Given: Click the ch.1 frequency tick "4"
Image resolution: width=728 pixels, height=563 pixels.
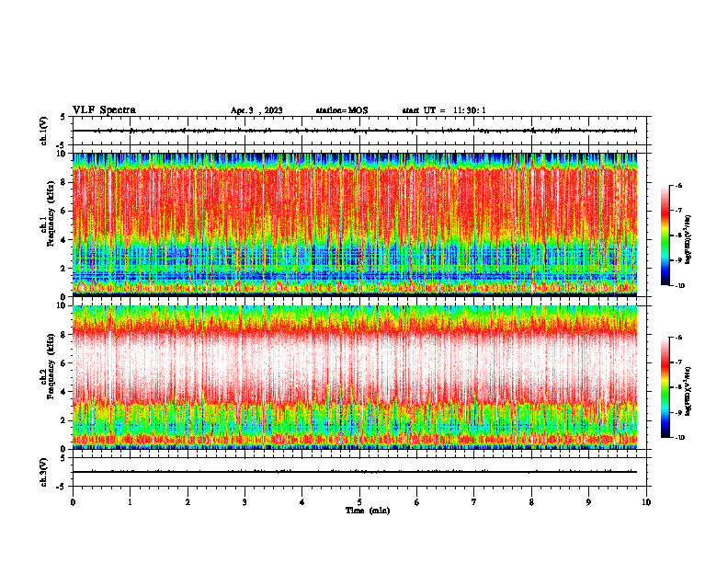Looking at the screenshot, I should (x=64, y=240).
